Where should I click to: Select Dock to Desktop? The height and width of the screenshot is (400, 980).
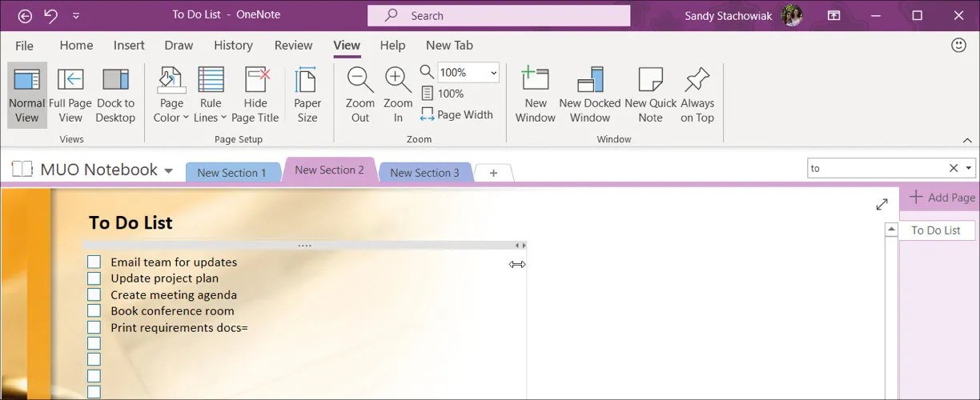pos(115,95)
